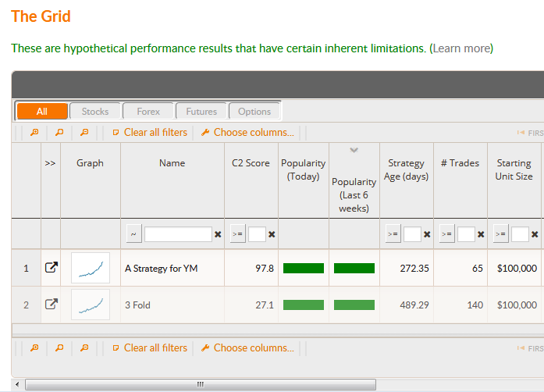
Task: Toggle the C2 Score >= operator button
Action: click(237, 234)
